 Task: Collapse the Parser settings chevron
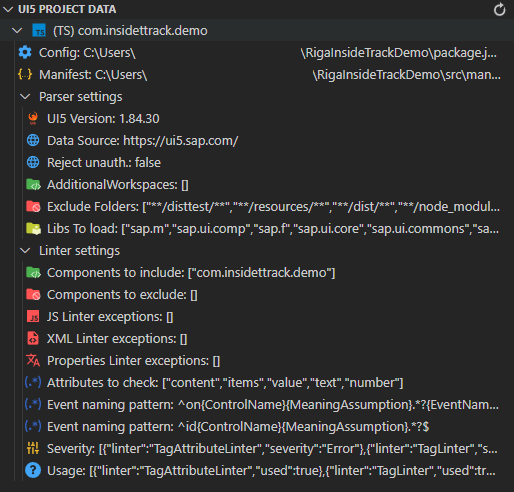25,97
